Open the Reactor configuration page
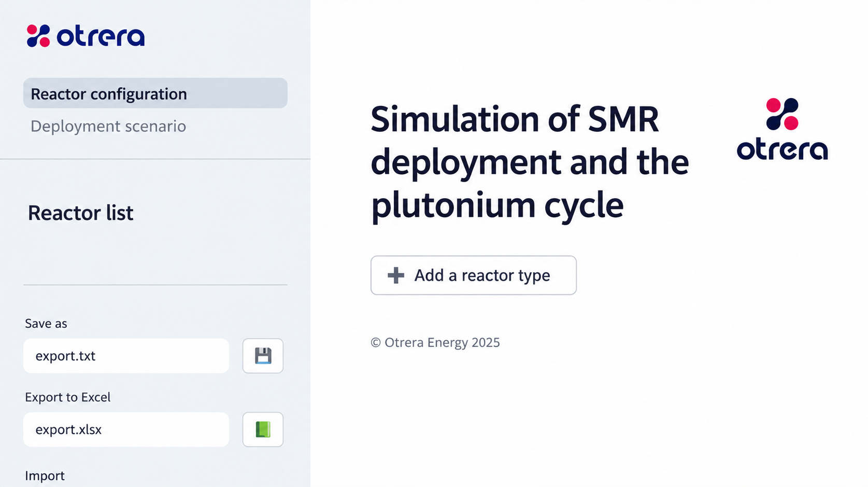The height and width of the screenshot is (487, 868). click(x=155, y=93)
